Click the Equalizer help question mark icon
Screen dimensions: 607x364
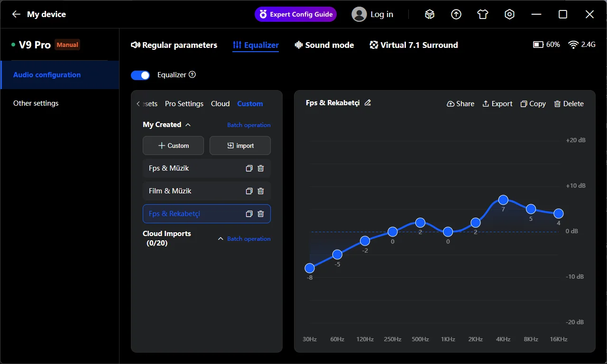click(x=192, y=74)
